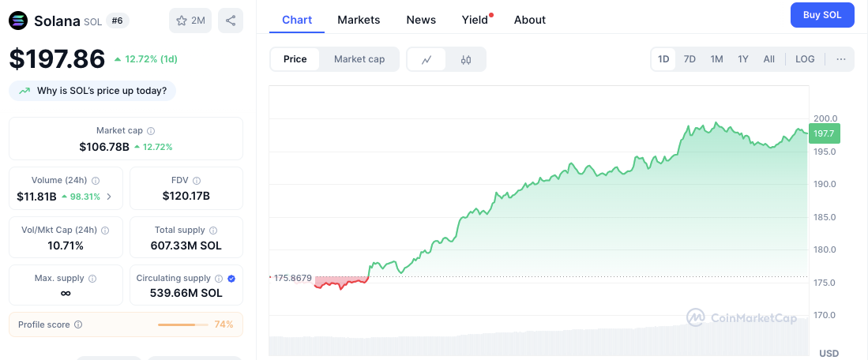The width and height of the screenshot is (868, 360).
Task: Switch to candlestick chart icon
Action: (466, 60)
